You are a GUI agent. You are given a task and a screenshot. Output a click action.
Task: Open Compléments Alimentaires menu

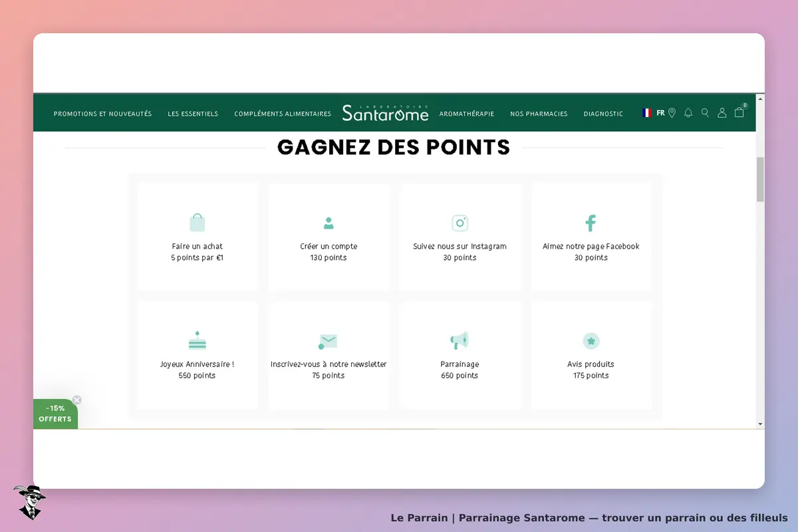(283, 114)
